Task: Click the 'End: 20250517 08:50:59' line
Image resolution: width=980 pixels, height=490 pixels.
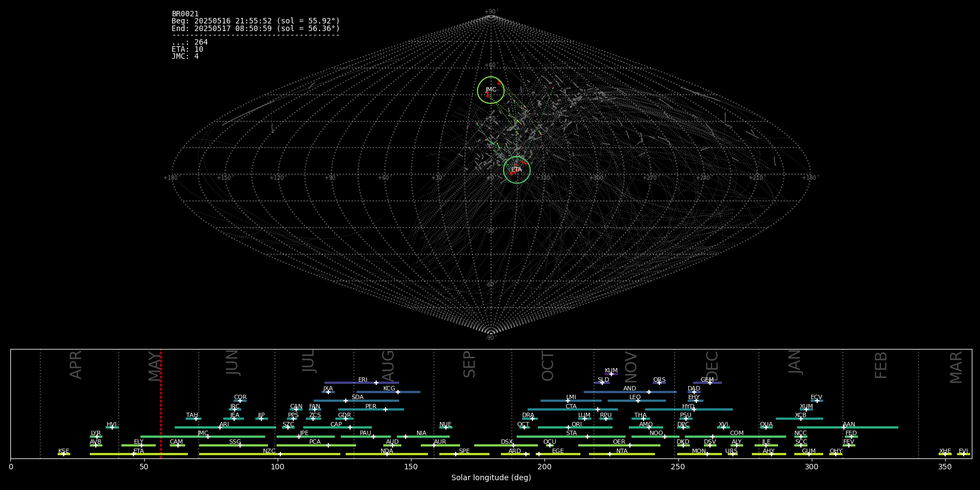Action: click(x=256, y=28)
